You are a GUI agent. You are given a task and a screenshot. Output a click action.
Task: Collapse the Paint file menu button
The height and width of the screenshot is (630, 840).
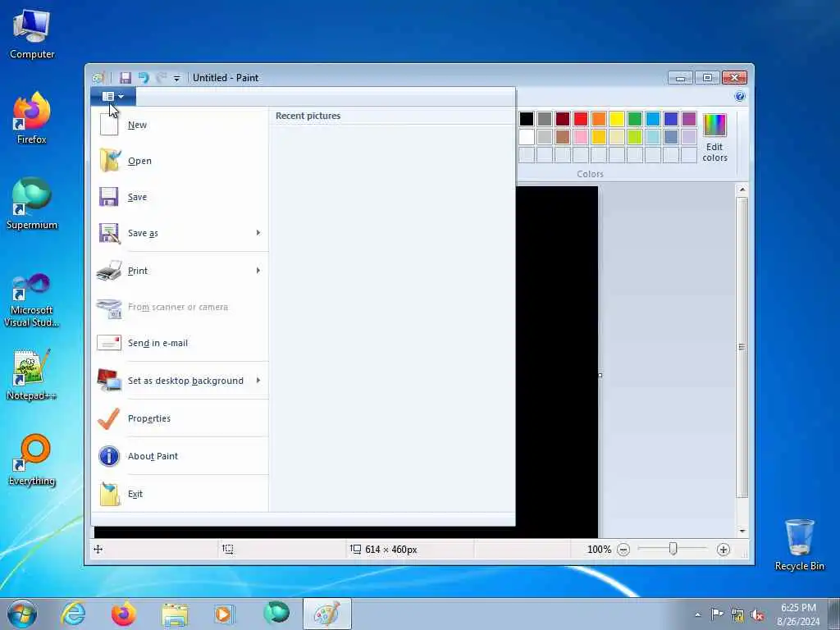click(113, 97)
